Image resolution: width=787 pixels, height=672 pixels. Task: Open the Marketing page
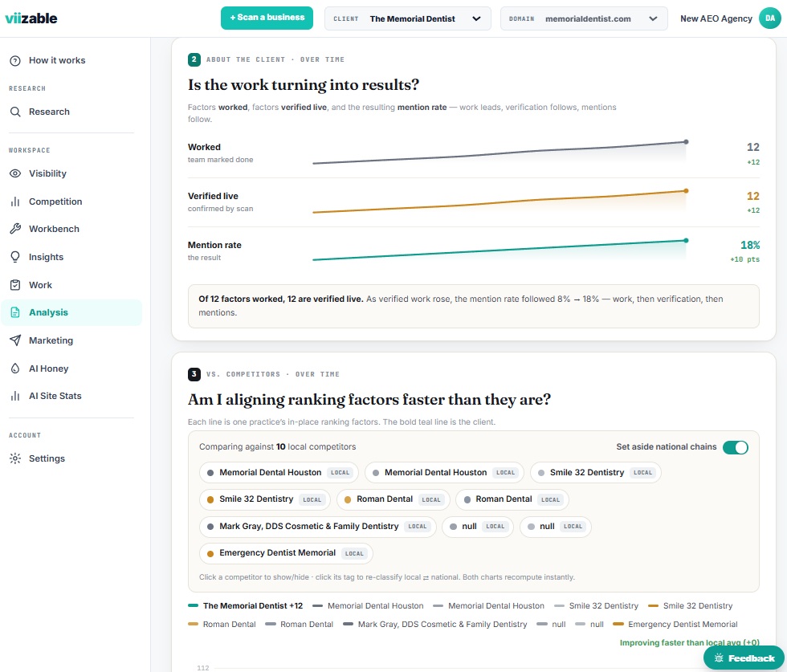(x=71, y=340)
